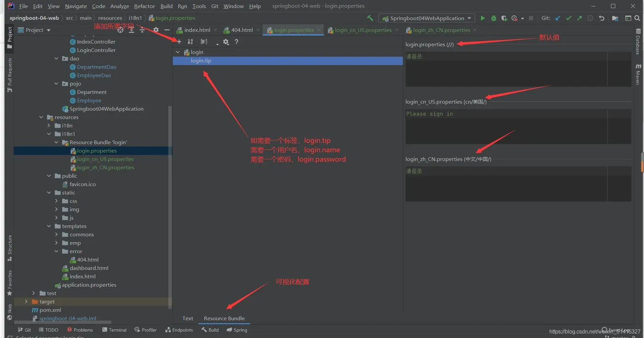Click the default login.properties value field
This screenshot has width=644, height=338.
click(x=518, y=69)
